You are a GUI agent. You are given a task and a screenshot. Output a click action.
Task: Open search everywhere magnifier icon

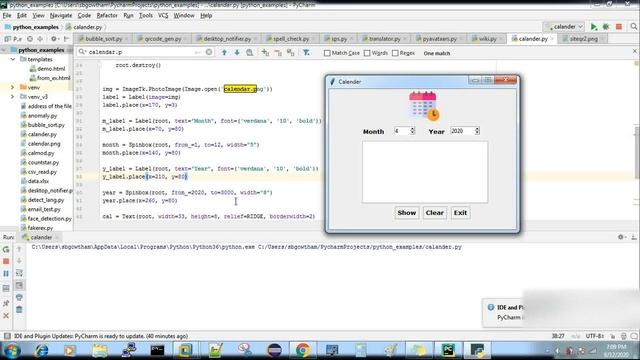634,27
